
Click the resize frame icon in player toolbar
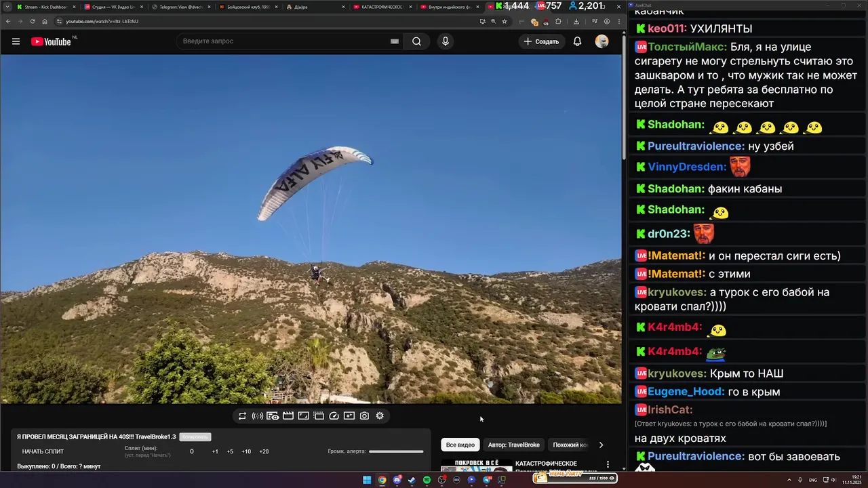pyautogui.click(x=303, y=416)
